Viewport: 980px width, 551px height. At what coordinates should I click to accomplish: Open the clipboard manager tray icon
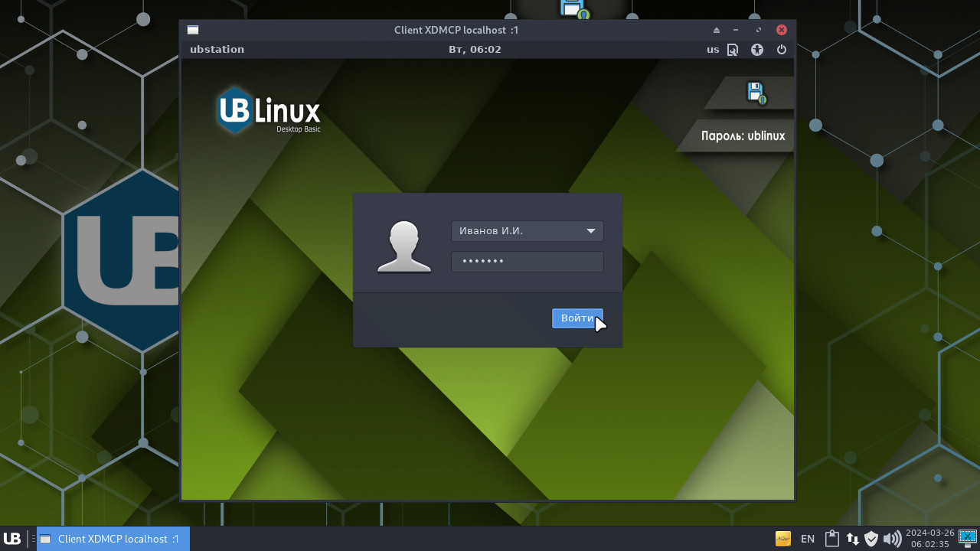click(x=832, y=539)
